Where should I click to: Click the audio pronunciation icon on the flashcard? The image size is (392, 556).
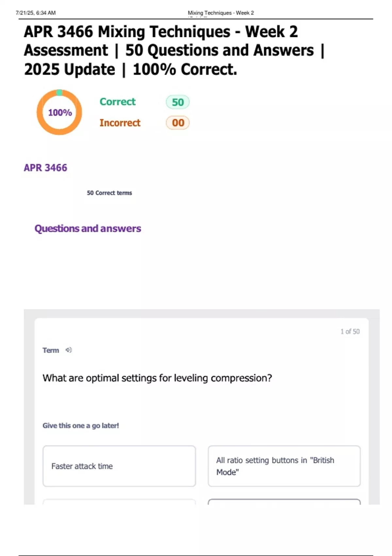click(x=68, y=350)
